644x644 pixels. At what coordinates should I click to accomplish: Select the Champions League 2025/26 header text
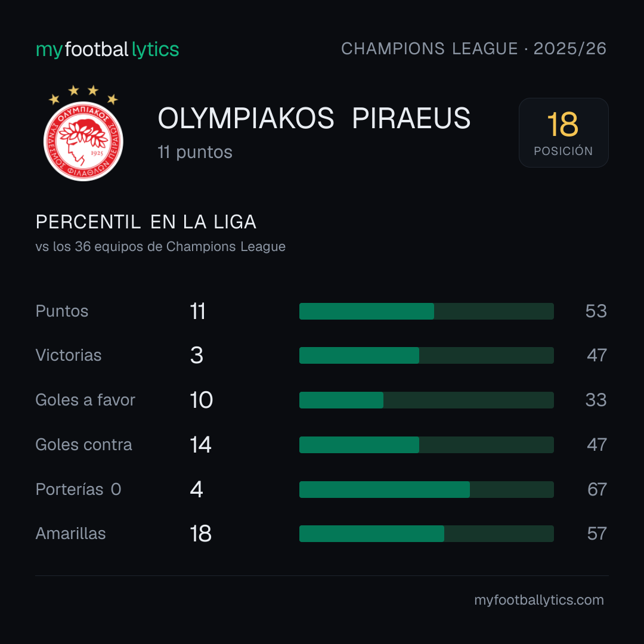click(473, 49)
